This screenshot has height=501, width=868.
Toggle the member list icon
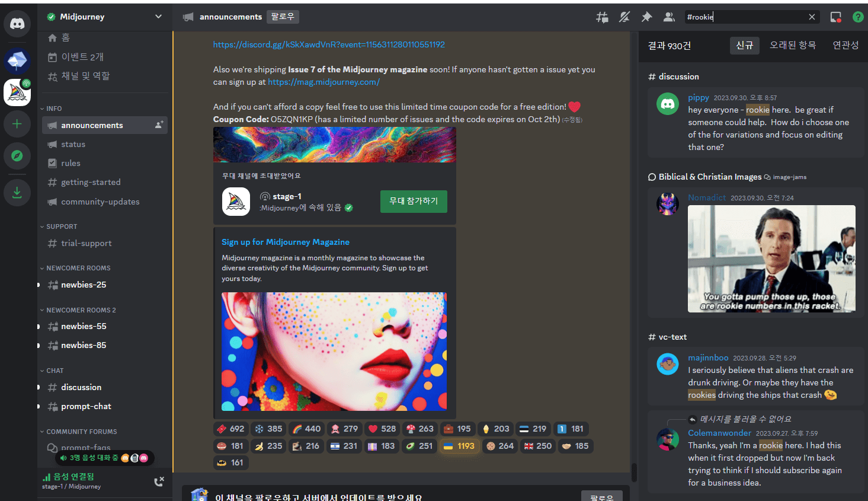pyautogui.click(x=669, y=17)
